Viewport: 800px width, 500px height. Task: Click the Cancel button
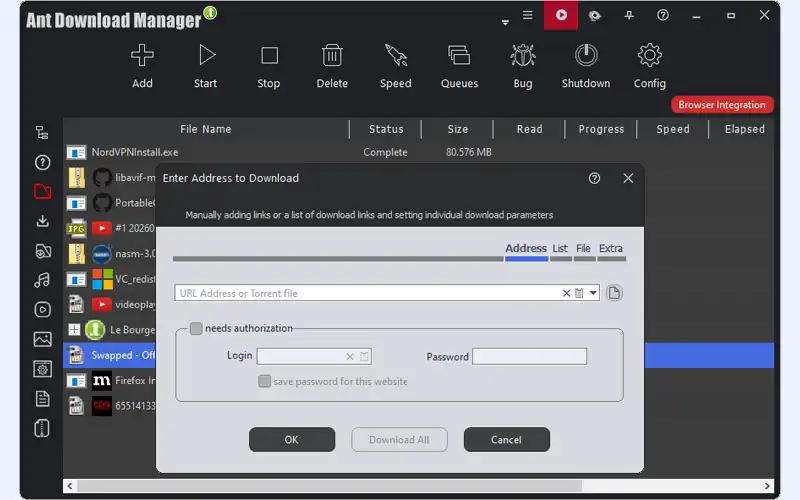tap(507, 439)
